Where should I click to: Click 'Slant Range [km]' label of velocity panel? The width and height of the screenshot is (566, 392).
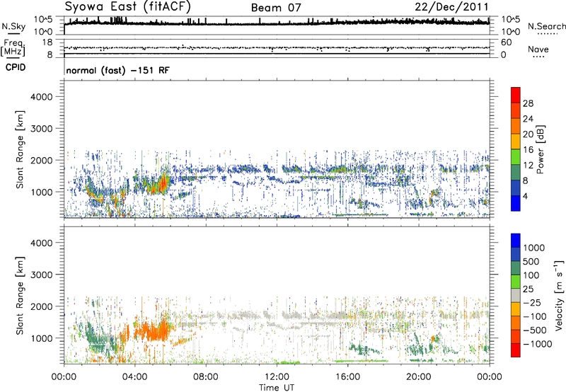pyautogui.click(x=20, y=295)
